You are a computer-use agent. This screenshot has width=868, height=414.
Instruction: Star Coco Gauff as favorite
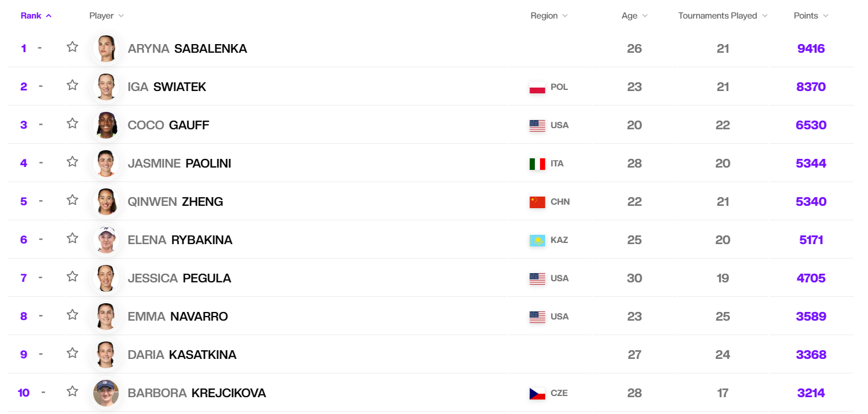point(72,124)
